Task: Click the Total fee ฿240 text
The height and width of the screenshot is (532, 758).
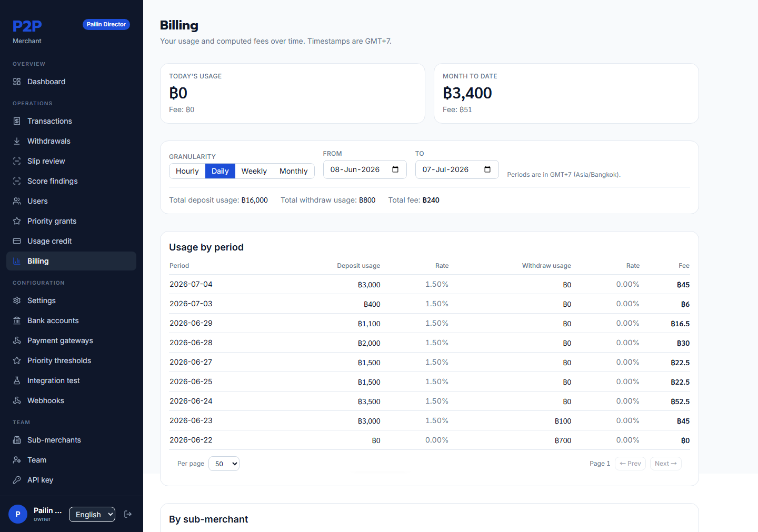Action: tap(414, 200)
